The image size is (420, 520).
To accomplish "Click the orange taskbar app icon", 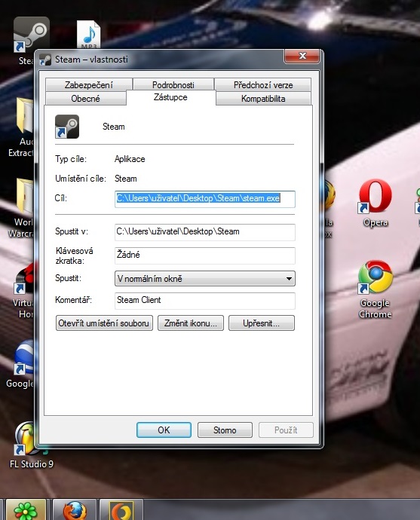I will [121, 510].
